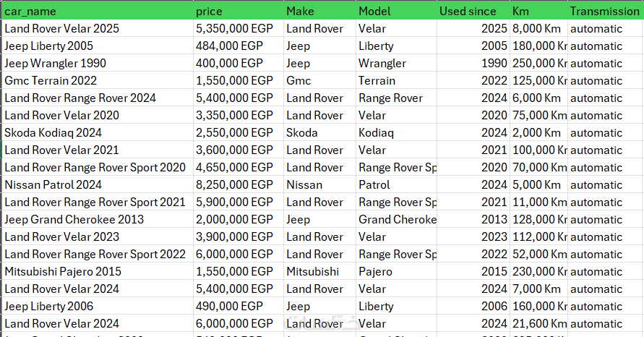The height and width of the screenshot is (337, 644).
Task: Click the Grand Cherokee model cell
Action: [x=397, y=220]
